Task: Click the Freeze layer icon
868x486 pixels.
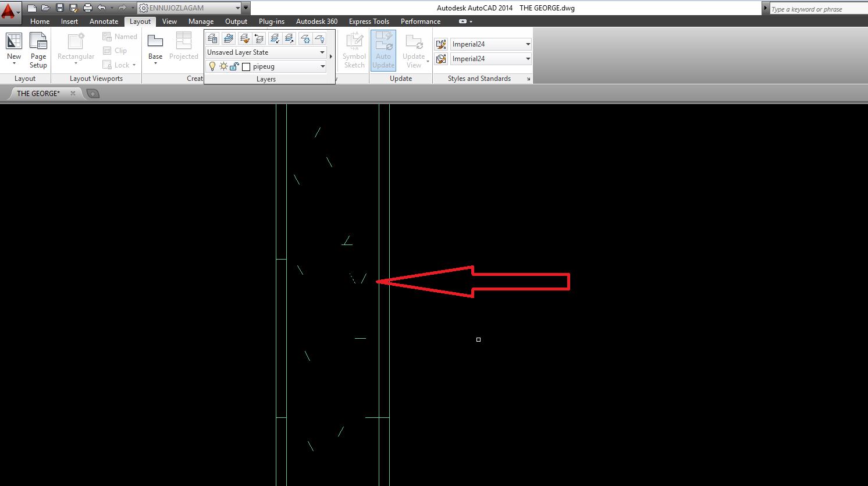Action: pyautogui.click(x=305, y=38)
